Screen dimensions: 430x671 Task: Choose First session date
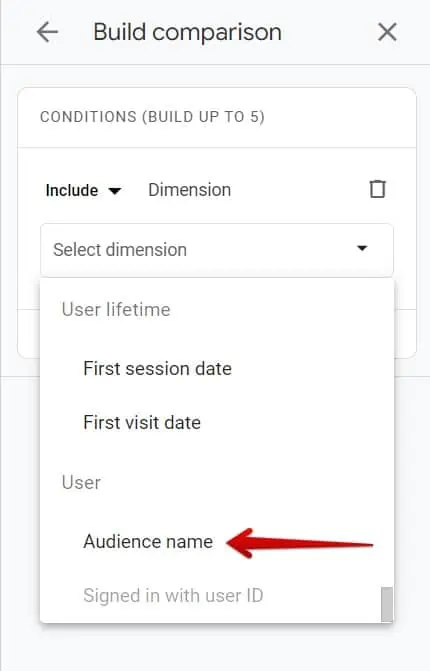click(157, 368)
